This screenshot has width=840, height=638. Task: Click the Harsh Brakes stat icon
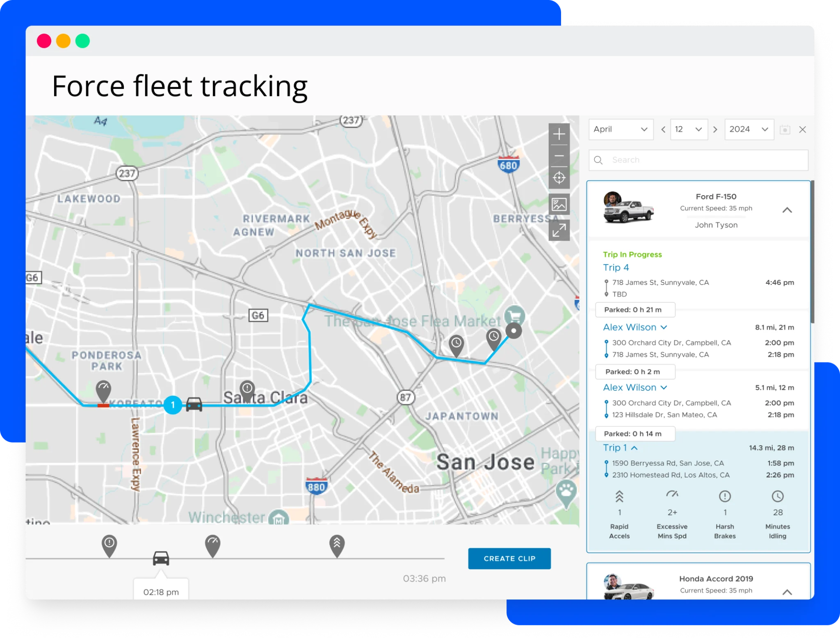(725, 496)
